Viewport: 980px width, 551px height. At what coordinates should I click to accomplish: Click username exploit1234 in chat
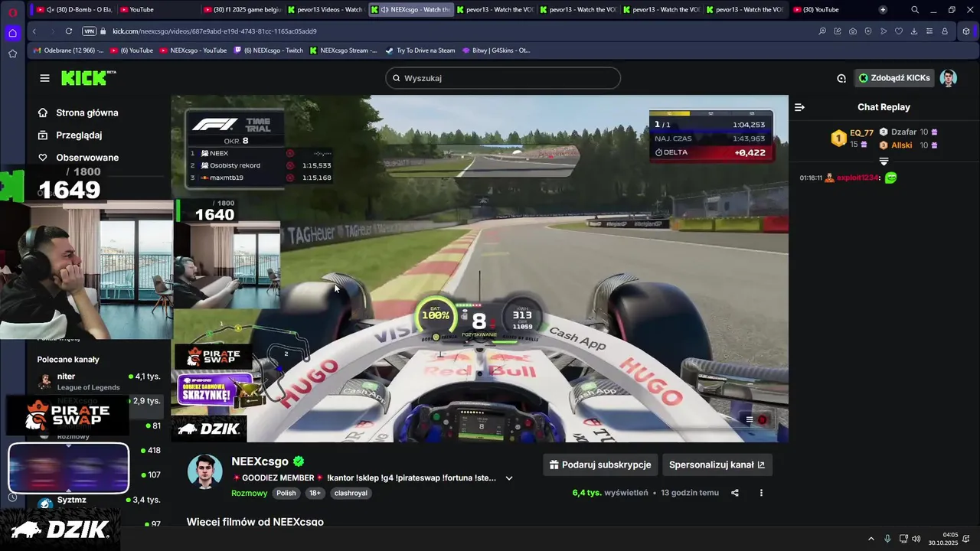coord(857,178)
